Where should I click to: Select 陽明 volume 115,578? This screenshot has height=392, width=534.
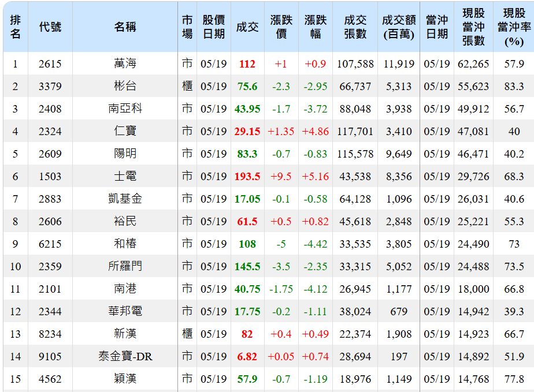(x=355, y=154)
